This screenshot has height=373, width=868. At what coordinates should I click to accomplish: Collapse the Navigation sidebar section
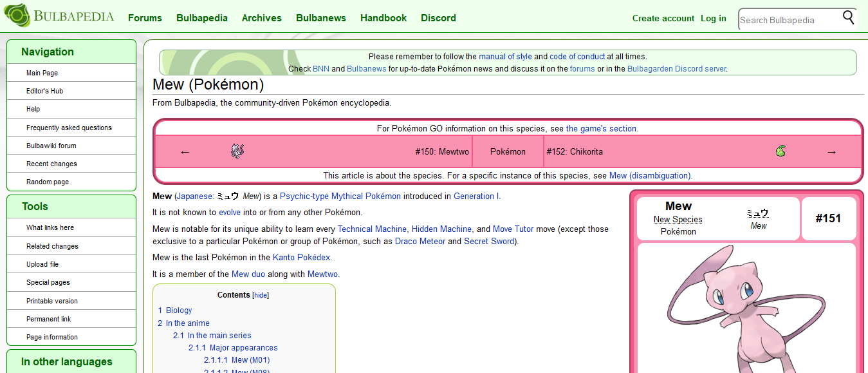48,52
